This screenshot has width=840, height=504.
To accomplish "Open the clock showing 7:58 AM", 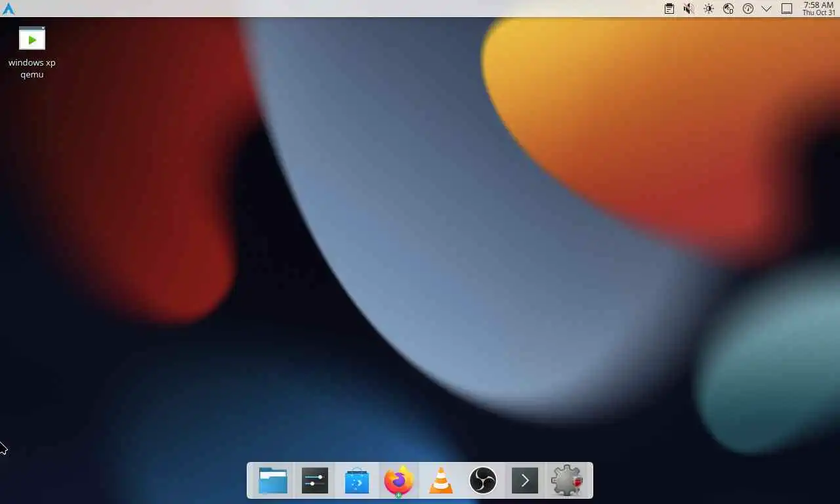I will click(x=819, y=9).
